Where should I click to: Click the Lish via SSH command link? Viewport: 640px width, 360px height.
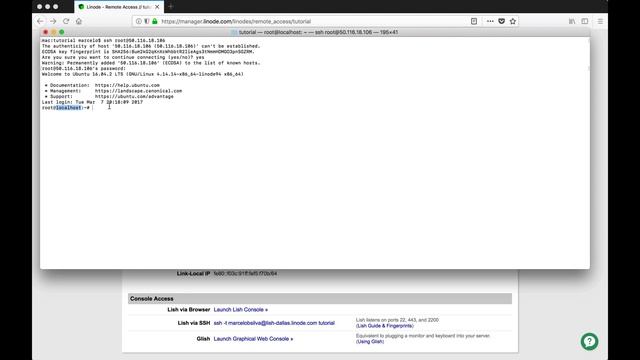pos(274,323)
